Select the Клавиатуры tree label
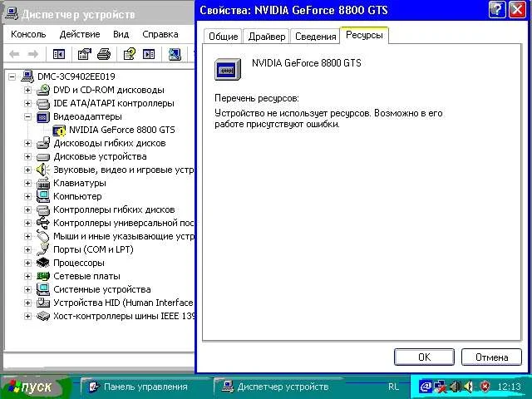Viewport: 532px width, 399px height. (80, 183)
